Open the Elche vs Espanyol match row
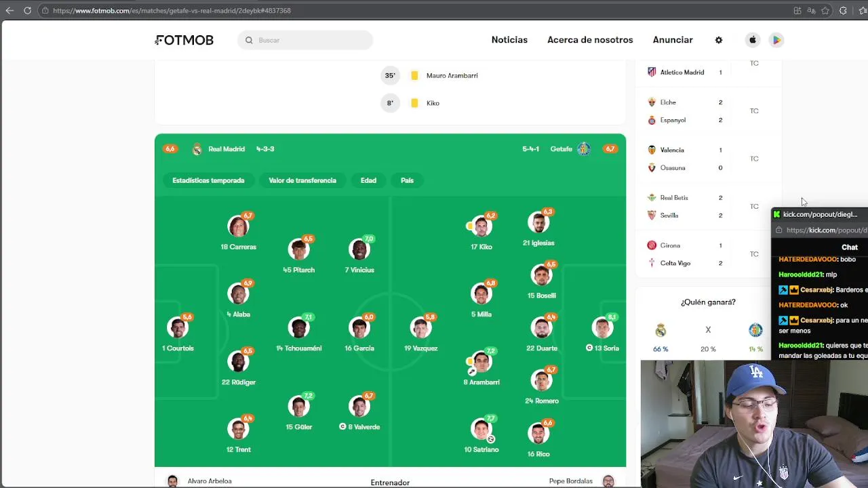 (708, 111)
